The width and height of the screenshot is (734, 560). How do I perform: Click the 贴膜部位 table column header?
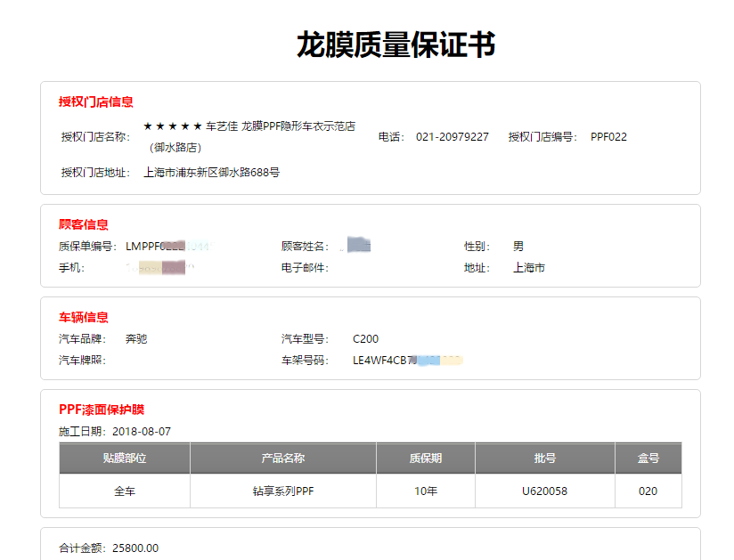pyautogui.click(x=124, y=459)
